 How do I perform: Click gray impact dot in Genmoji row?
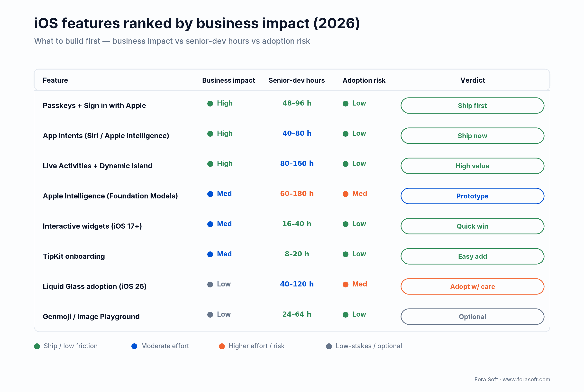point(210,314)
